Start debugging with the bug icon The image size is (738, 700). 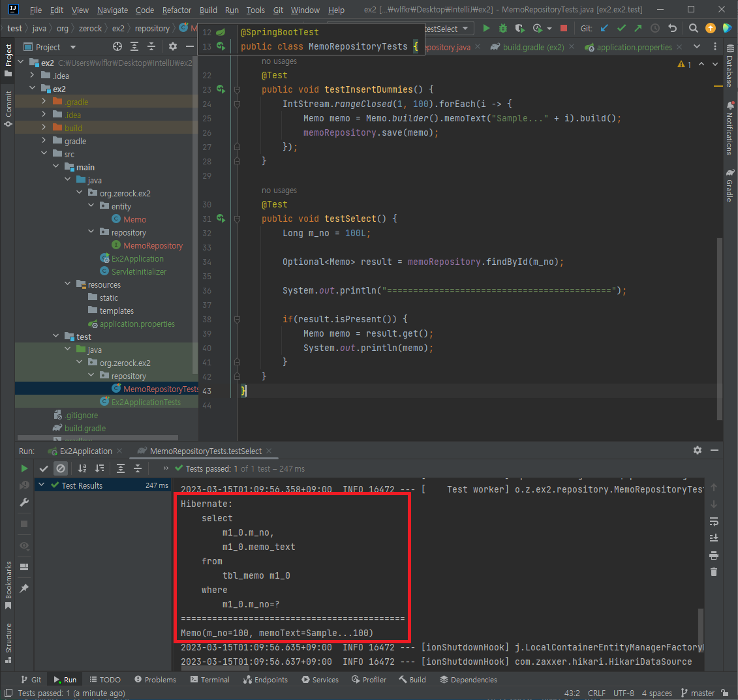[502, 28]
